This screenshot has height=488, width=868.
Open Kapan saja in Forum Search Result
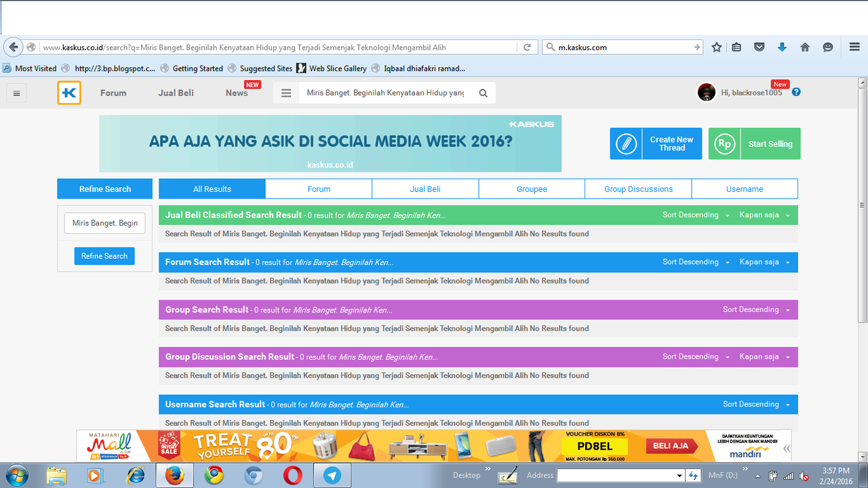[x=765, y=262]
